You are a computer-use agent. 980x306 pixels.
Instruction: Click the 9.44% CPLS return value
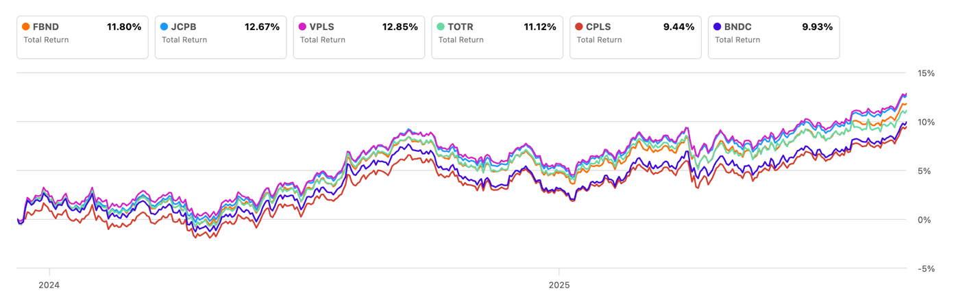[679, 27]
